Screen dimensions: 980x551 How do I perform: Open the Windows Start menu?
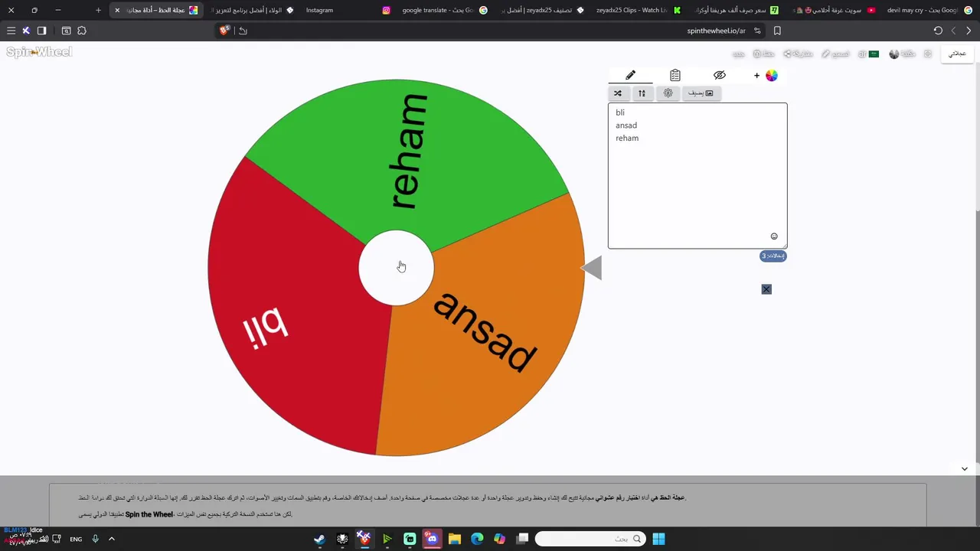[658, 539]
